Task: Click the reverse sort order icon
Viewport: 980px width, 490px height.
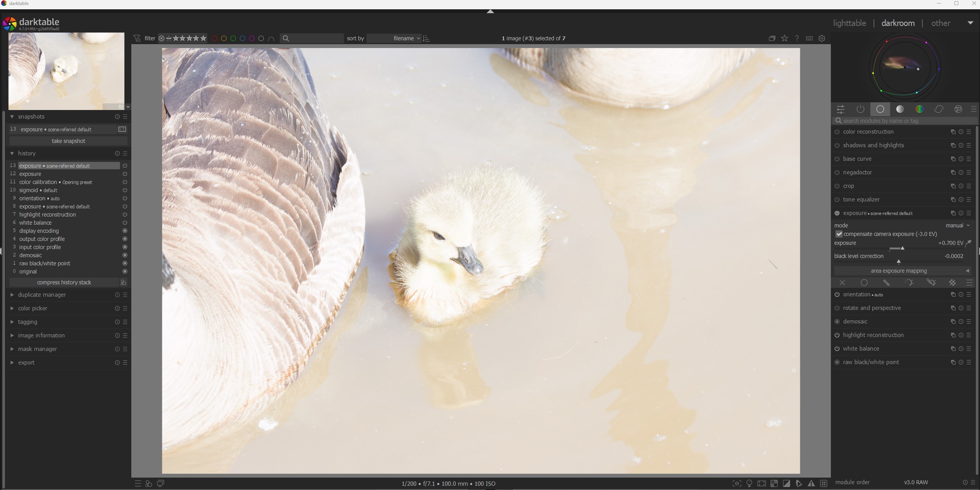Action: coord(426,38)
